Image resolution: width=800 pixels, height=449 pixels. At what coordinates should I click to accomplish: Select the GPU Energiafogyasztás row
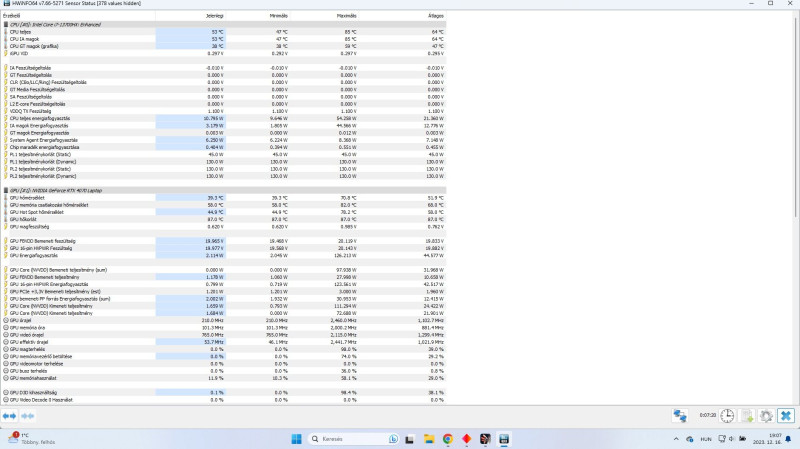tap(223, 255)
